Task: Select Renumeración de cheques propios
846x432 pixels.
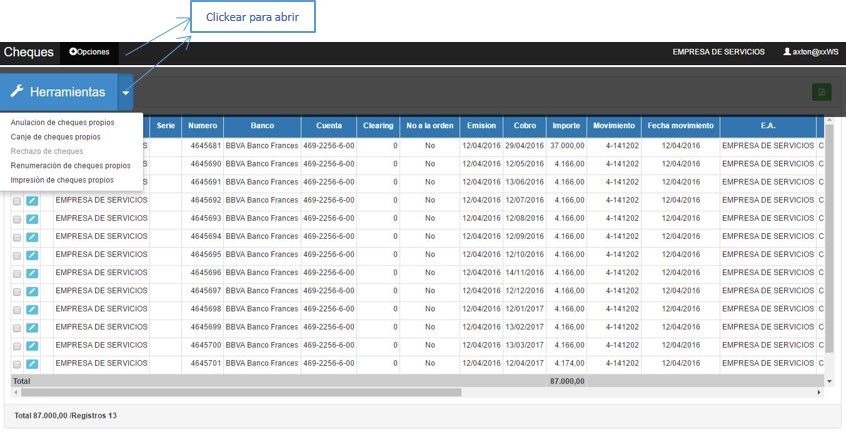Action: pyautogui.click(x=70, y=165)
